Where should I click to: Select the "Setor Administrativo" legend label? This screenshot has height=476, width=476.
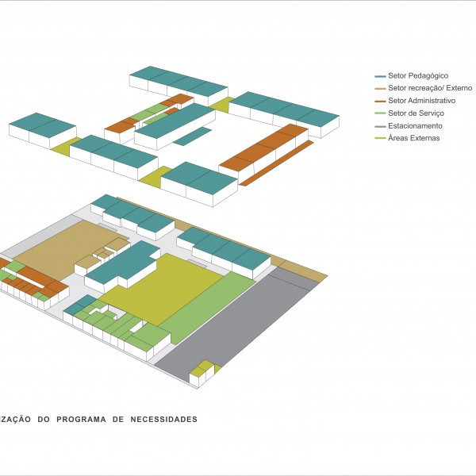pyautogui.click(x=421, y=102)
